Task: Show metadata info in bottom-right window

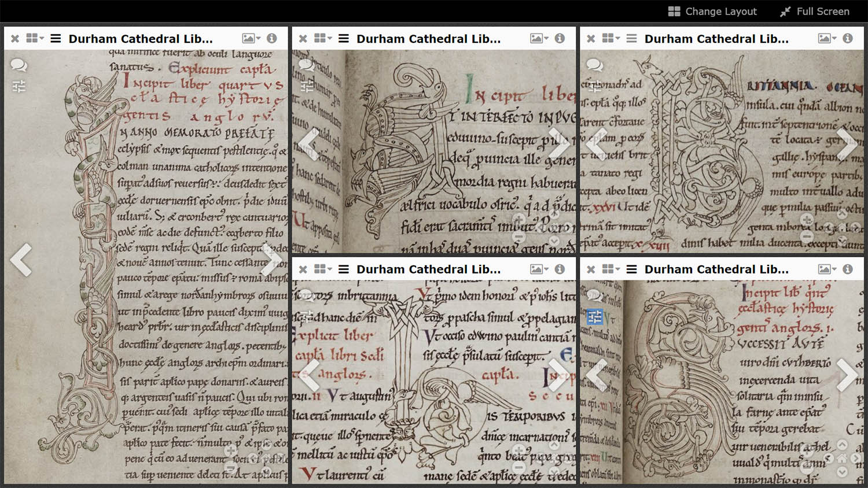Action: coord(848,269)
